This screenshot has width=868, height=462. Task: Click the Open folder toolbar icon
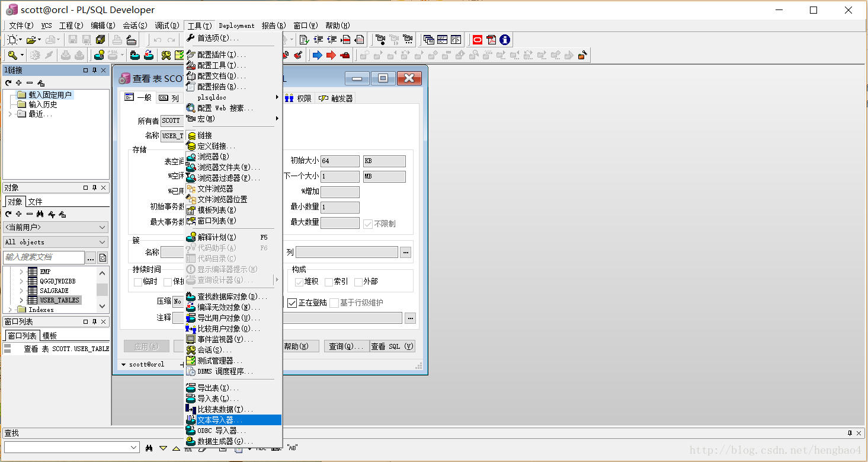coord(31,40)
